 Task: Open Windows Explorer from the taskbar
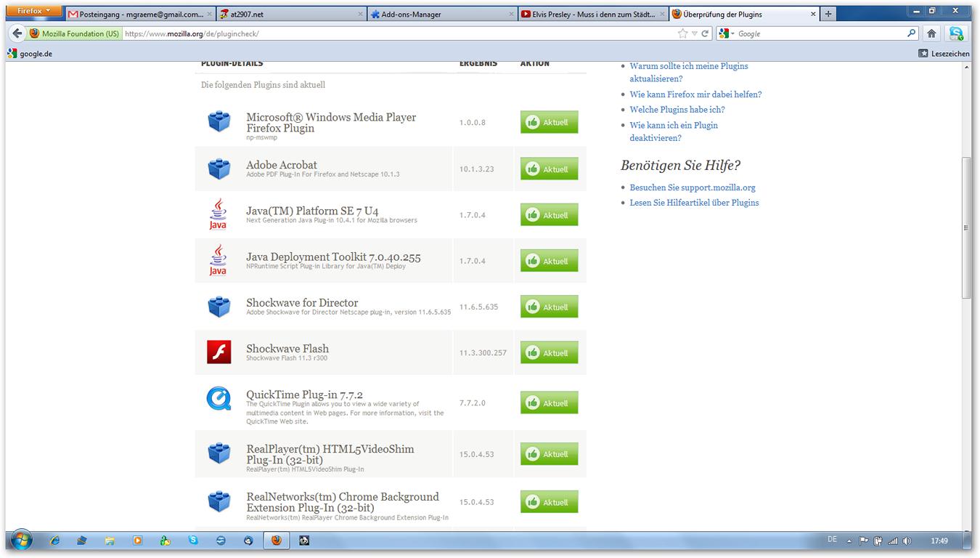click(x=110, y=541)
